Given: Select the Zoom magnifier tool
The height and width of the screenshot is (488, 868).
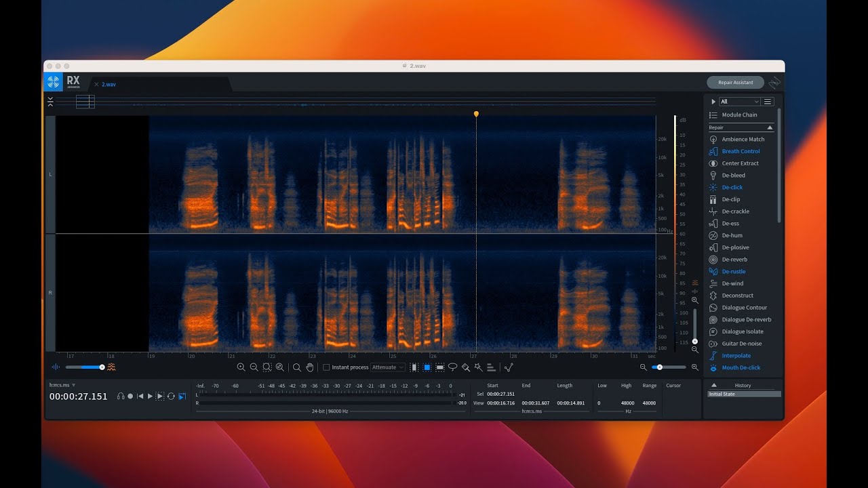Looking at the screenshot, I should click(x=296, y=367).
